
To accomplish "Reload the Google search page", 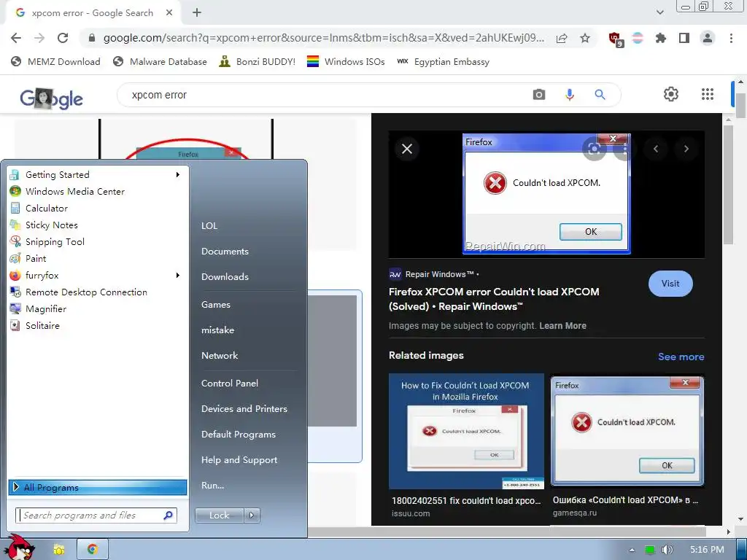I will pos(63,38).
